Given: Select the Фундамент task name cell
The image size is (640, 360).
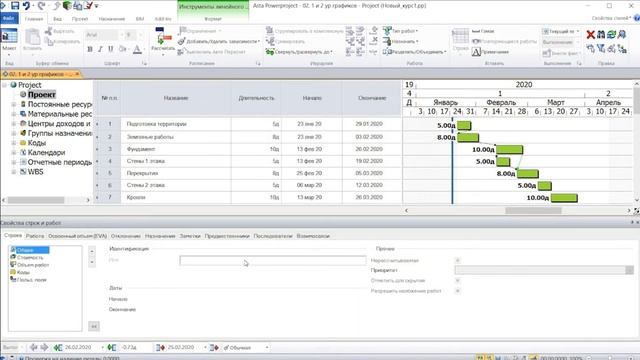Looking at the screenshot, I should [x=176, y=149].
